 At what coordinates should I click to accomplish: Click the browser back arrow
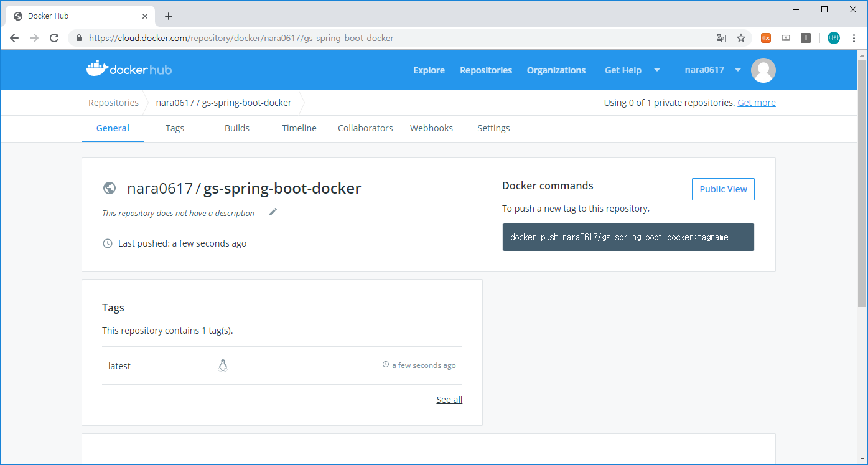[x=14, y=38]
